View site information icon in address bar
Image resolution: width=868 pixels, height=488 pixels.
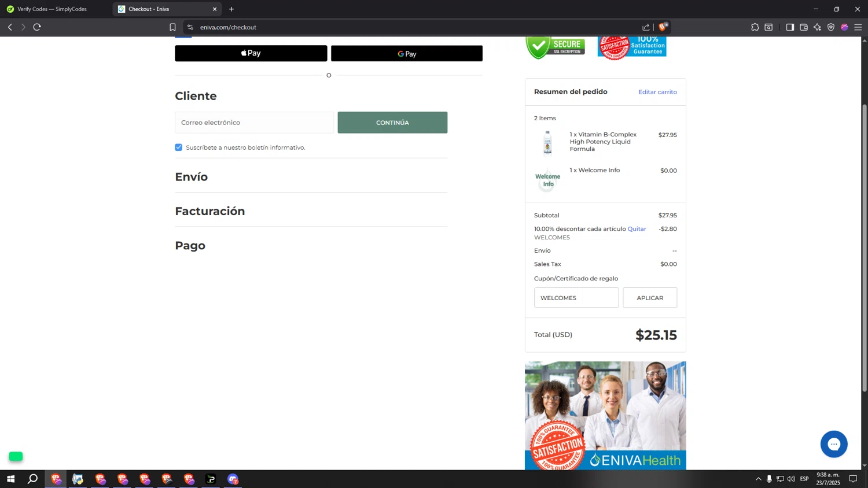coord(190,27)
